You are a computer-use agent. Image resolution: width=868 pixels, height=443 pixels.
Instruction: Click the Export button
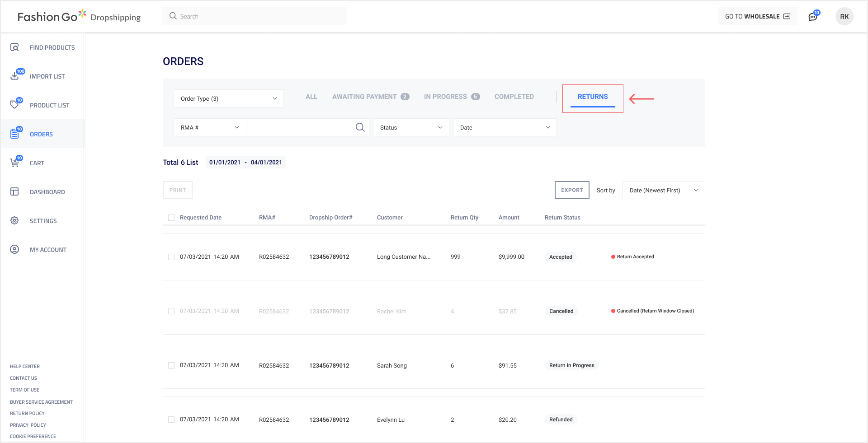[x=571, y=190]
